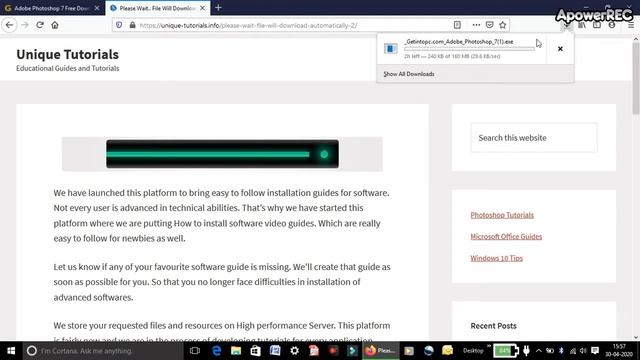This screenshot has height=360, width=640.
Task: Expand the Desktop toolbar chevron
Action: tap(488, 347)
